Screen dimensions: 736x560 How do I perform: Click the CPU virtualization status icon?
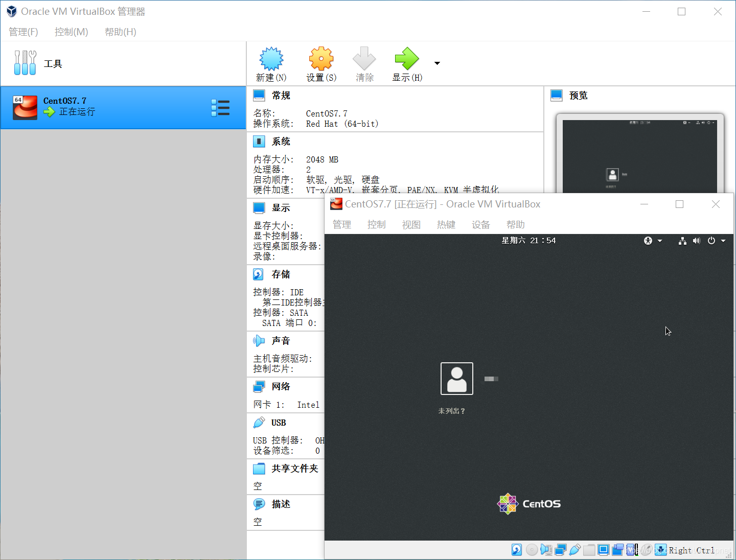632,550
